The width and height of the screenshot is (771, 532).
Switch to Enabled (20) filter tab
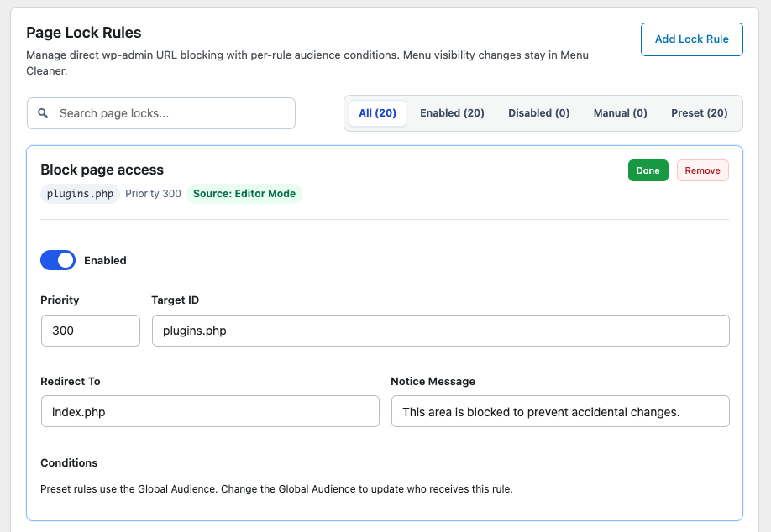click(452, 113)
